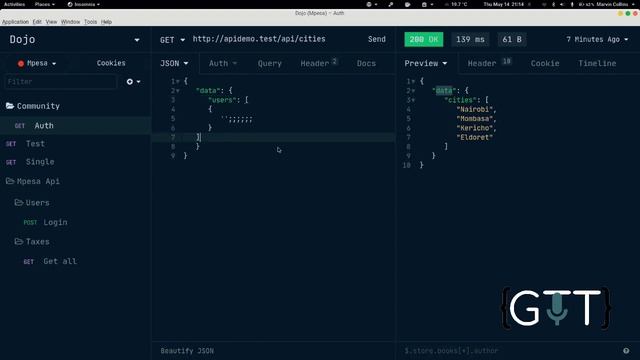This screenshot has height=360, width=640.
Task: Click "Kericho" in the response
Action: pyautogui.click(x=475, y=128)
